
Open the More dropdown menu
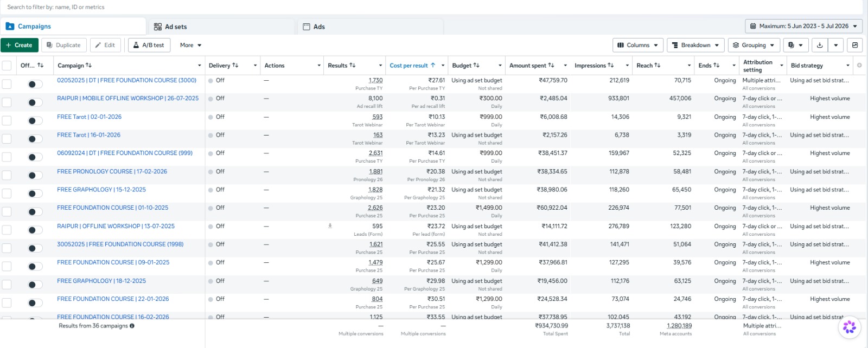[x=191, y=45]
